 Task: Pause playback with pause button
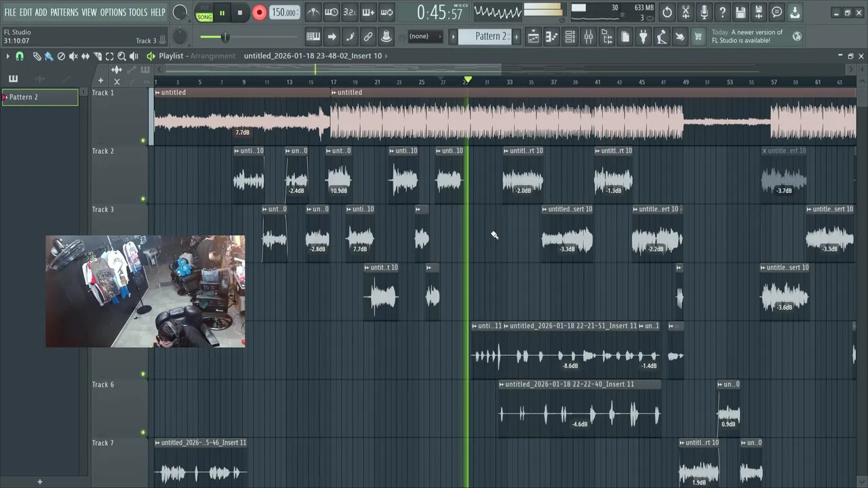pyautogui.click(x=222, y=13)
